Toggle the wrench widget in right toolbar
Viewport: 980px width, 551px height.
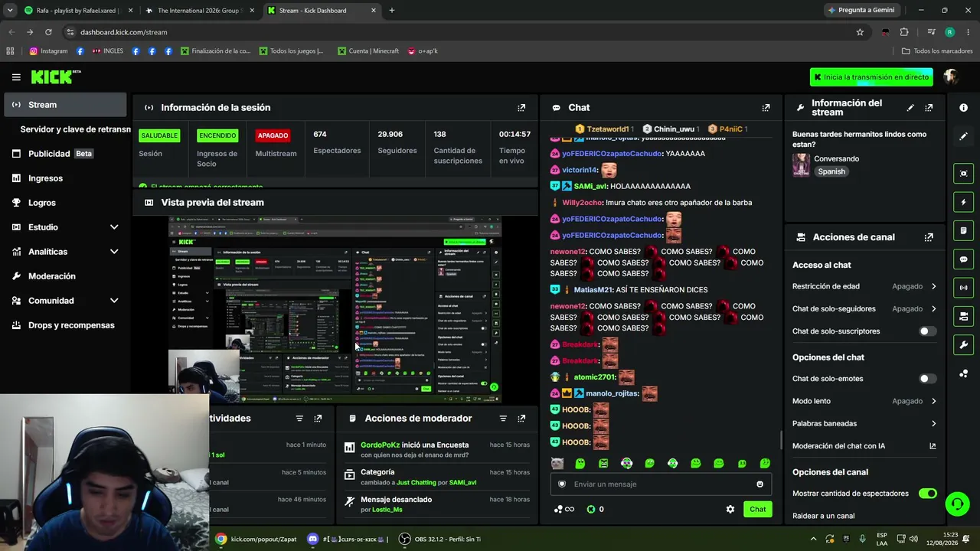[963, 345]
